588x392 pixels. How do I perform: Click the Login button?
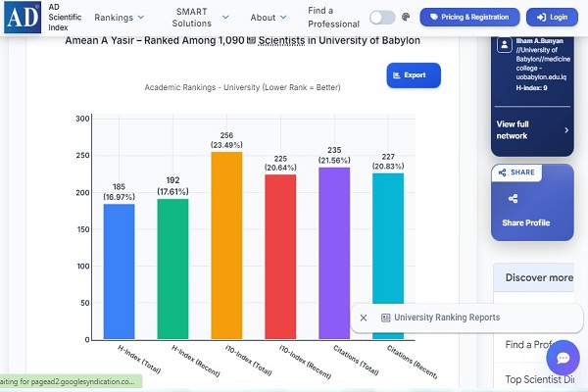pos(552,17)
